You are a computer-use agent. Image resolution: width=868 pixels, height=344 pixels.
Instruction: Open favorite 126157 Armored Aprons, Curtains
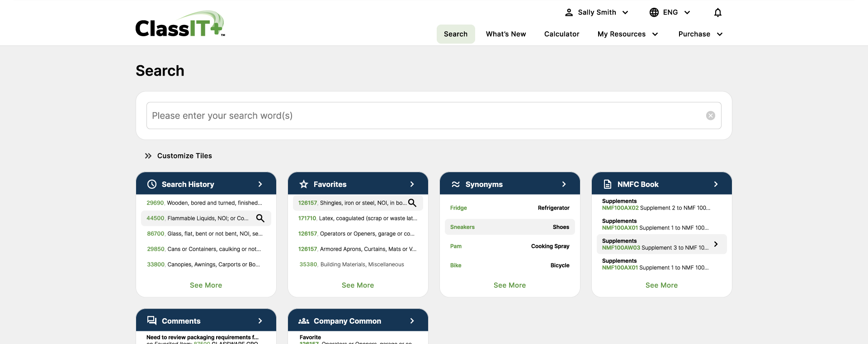[x=358, y=249]
